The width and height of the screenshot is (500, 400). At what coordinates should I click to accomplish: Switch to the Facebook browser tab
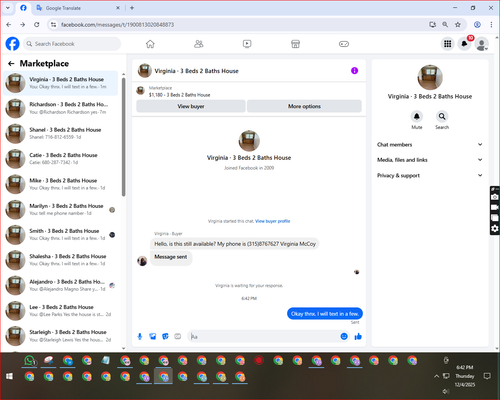[x=23, y=8]
